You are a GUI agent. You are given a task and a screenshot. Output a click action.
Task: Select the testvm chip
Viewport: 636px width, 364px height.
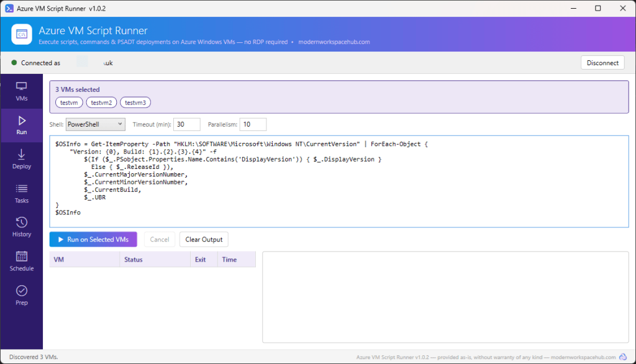[69, 102]
